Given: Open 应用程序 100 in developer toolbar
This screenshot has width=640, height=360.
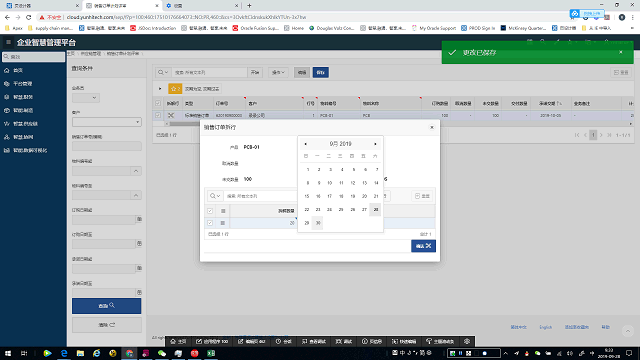Looking at the screenshot, I should [x=212, y=341].
